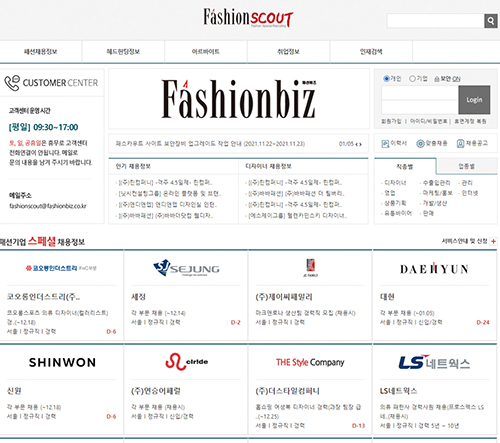The image size is (500, 443).
Task: Open the LS네트웍스 job card posting
Action: (435, 389)
